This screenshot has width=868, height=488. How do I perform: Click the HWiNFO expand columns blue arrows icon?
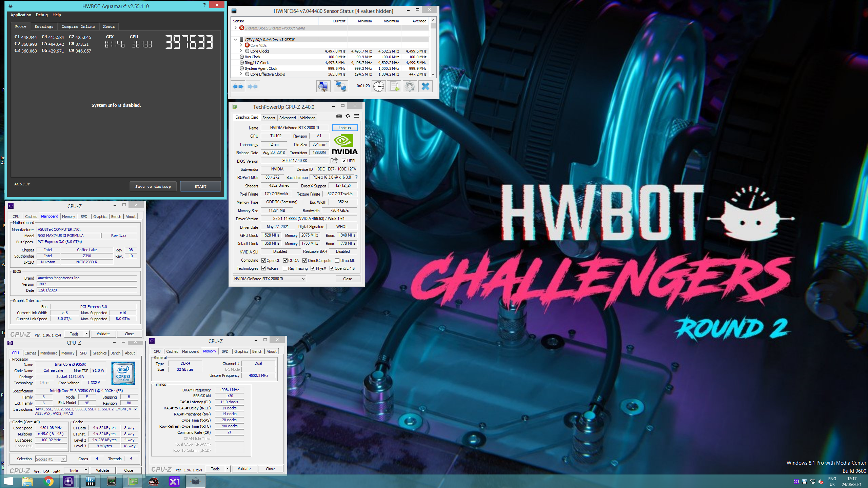click(x=238, y=86)
